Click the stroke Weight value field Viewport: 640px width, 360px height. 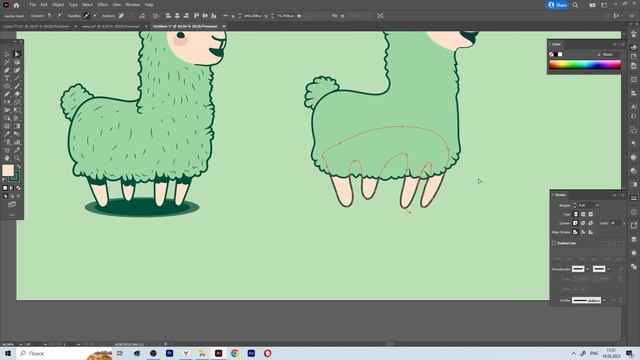587,205
